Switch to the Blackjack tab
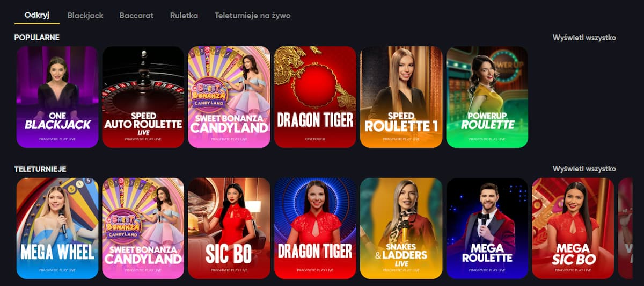 [x=85, y=16]
